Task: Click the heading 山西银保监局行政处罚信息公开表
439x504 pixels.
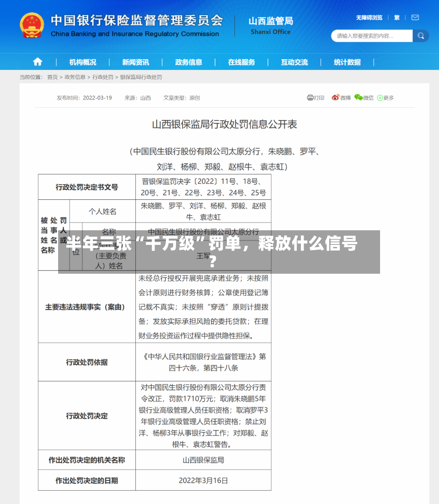Action: point(224,124)
